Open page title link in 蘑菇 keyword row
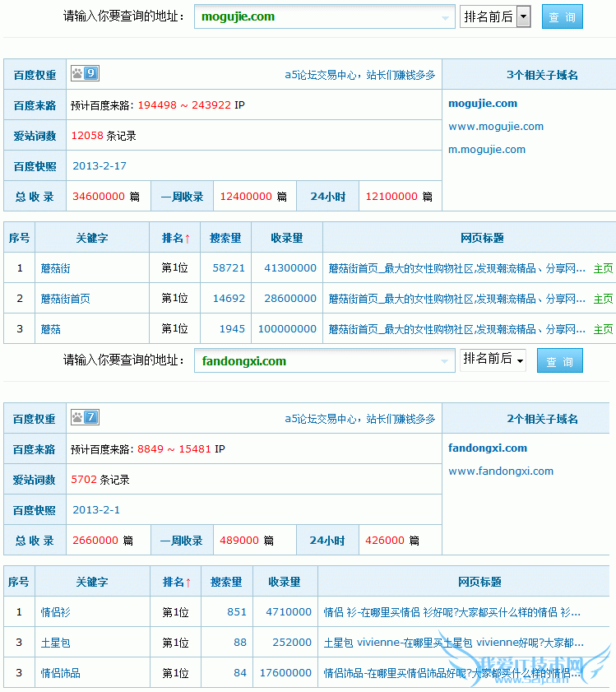This screenshot has height=692, width=616. tap(456, 329)
